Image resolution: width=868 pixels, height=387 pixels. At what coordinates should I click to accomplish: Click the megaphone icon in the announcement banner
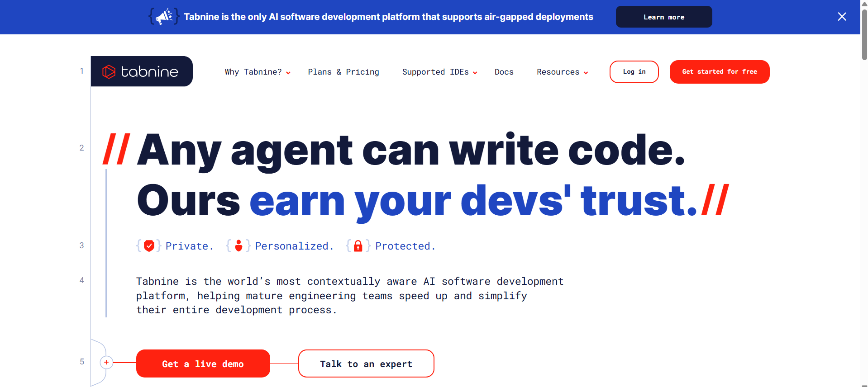pyautogui.click(x=164, y=17)
